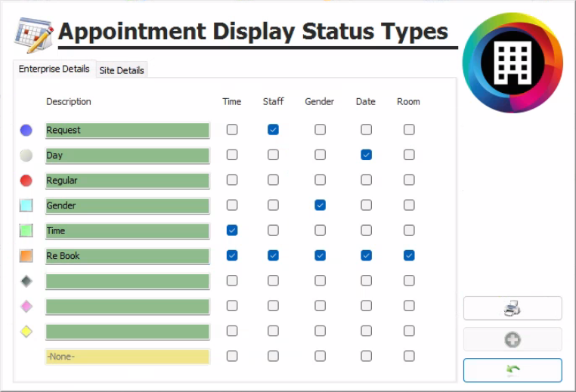Disable the Room checkbox for Re Book
Image resolution: width=576 pixels, height=392 pixels.
409,255
